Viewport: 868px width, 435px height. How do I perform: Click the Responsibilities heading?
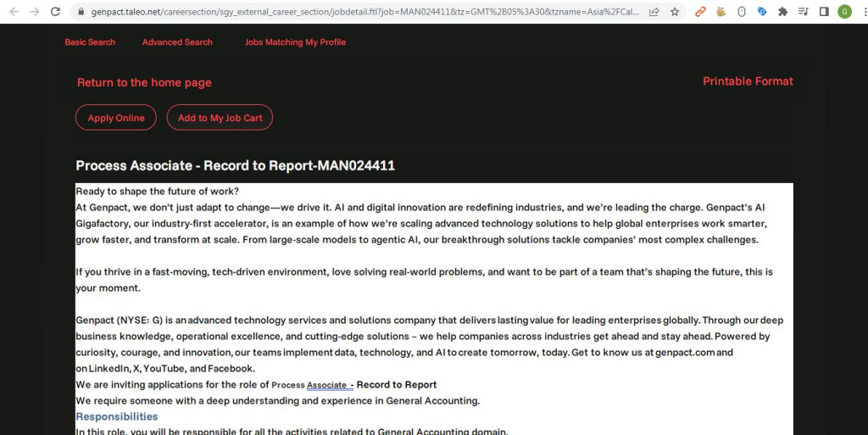[x=117, y=416]
